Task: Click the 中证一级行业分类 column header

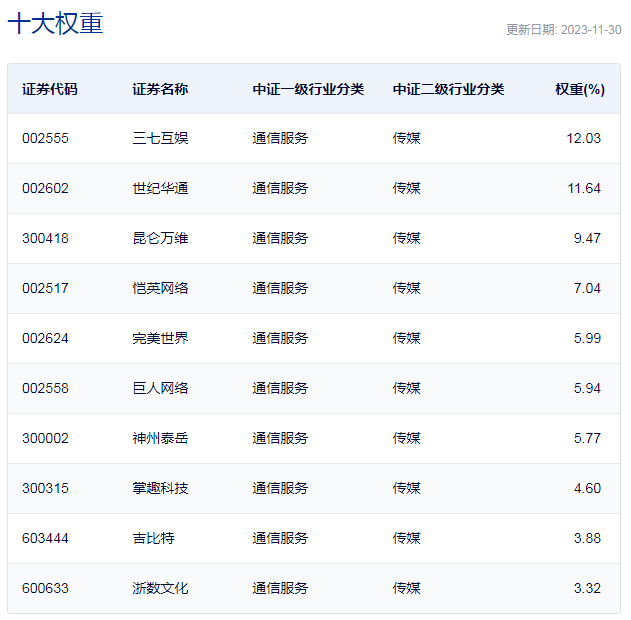Action: 308,89
